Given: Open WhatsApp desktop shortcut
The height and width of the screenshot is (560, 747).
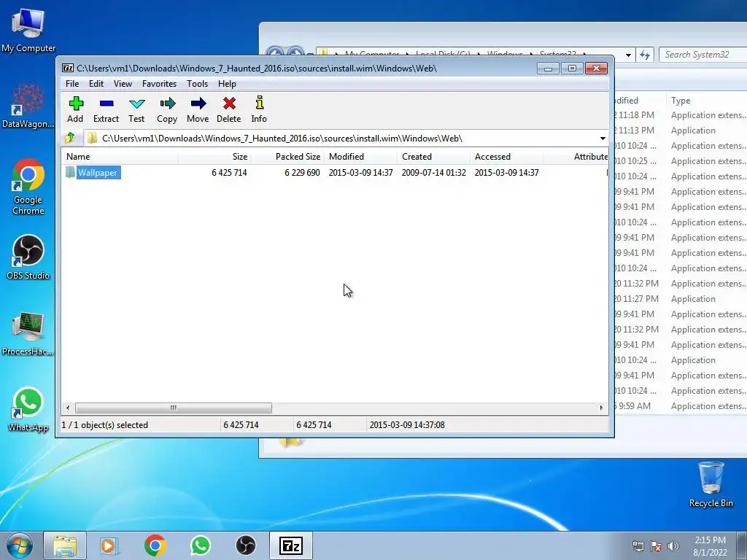Looking at the screenshot, I should (28, 410).
